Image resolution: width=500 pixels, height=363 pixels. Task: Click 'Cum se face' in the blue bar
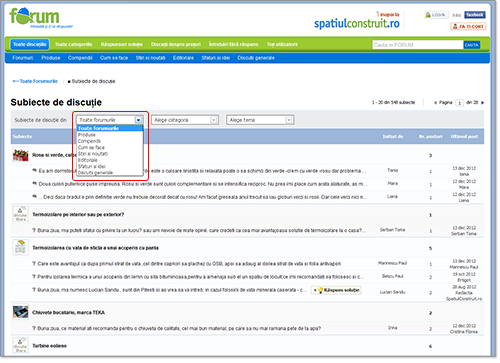click(x=114, y=58)
